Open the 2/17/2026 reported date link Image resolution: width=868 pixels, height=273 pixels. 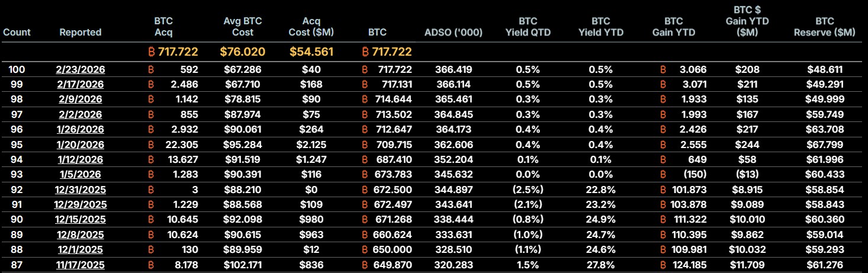click(x=81, y=84)
